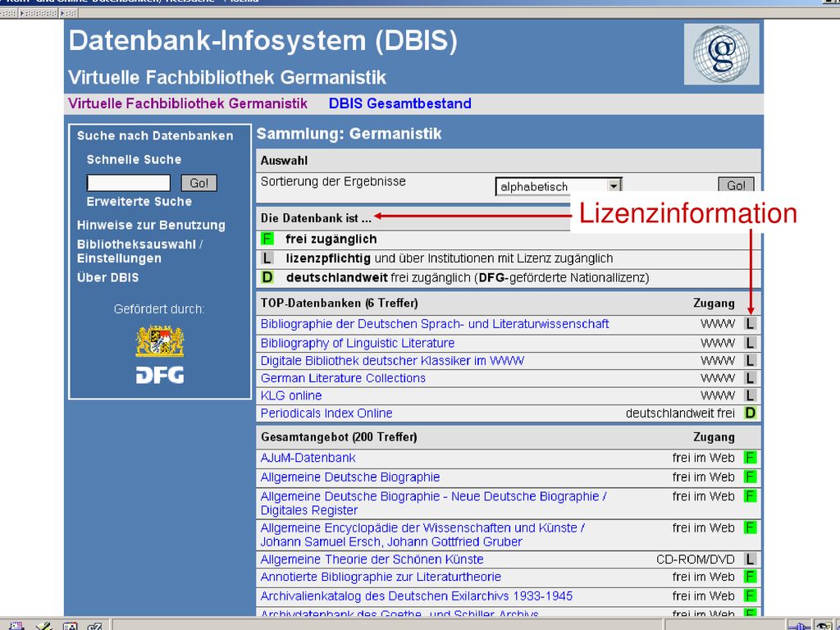Click 'Gesamtangebot (200 Treffer)' header
Viewport: 840px width, 630px height.
pyautogui.click(x=339, y=437)
